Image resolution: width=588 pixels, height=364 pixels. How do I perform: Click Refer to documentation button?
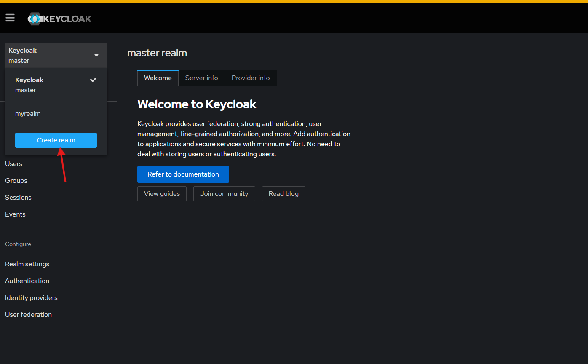pos(183,174)
